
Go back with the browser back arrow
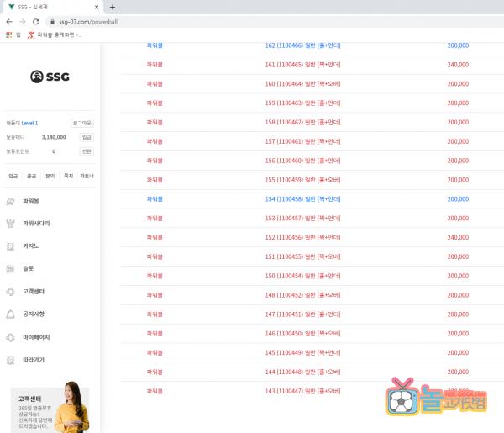(x=8, y=22)
